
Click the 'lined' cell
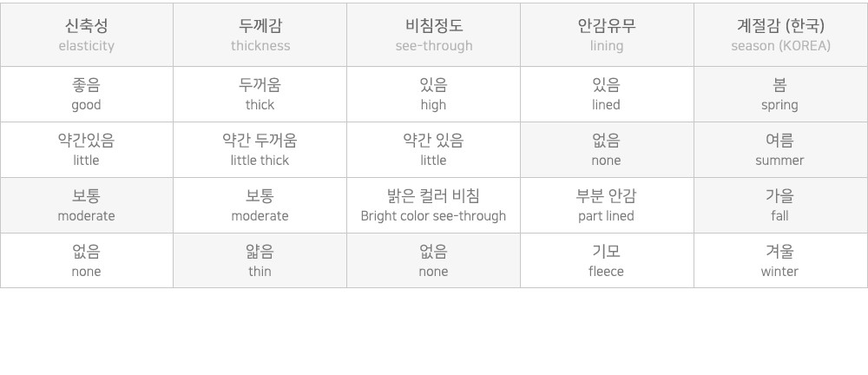607,94
